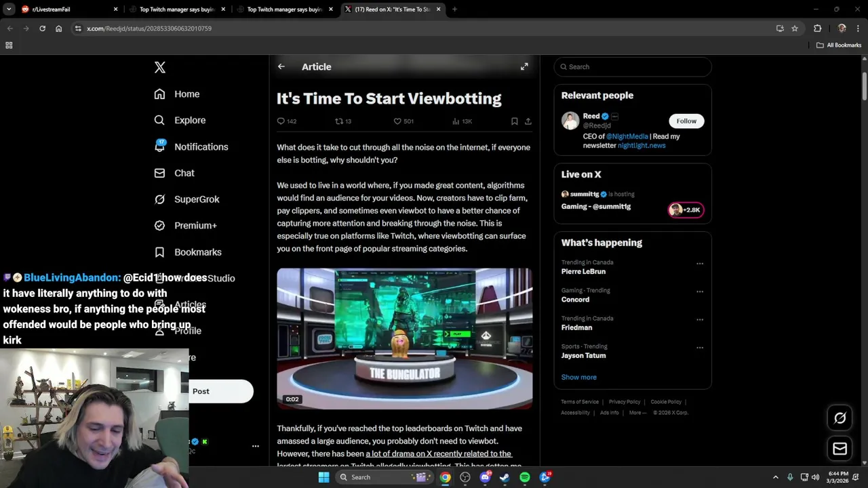The width and height of the screenshot is (868, 488).
Task: Open Explore via the magnifier icon
Action: pyautogui.click(x=159, y=120)
